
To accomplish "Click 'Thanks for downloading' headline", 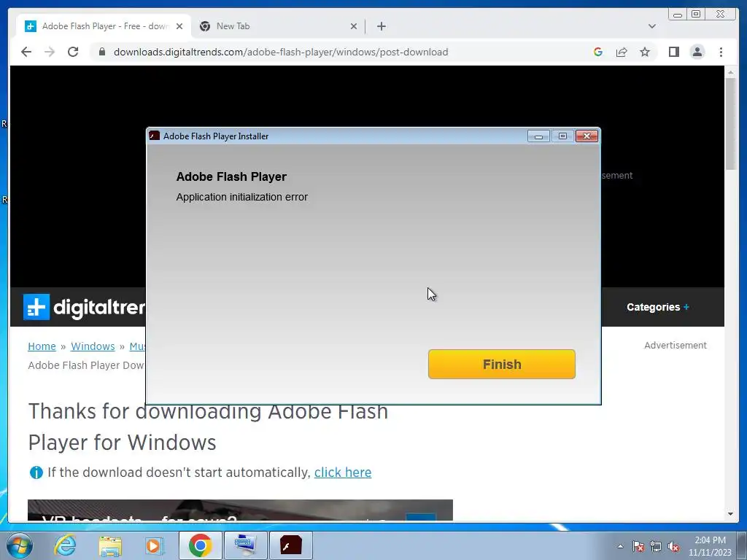I will (208, 427).
